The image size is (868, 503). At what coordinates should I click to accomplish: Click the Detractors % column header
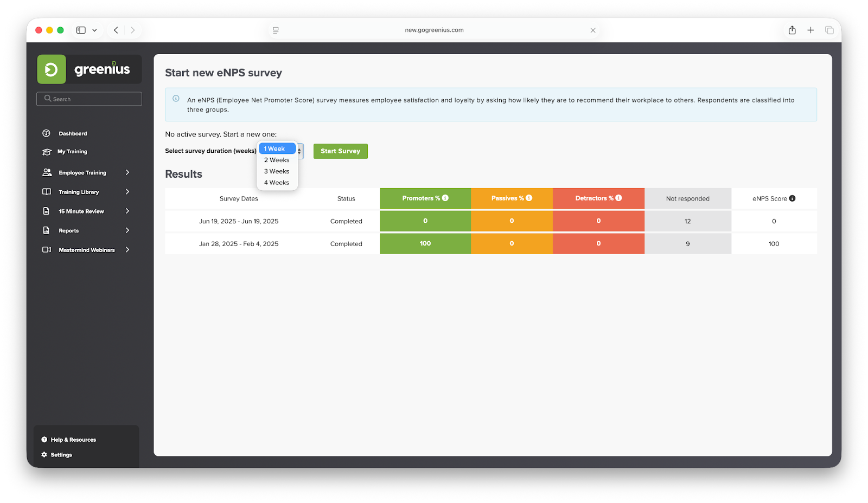[x=598, y=198]
